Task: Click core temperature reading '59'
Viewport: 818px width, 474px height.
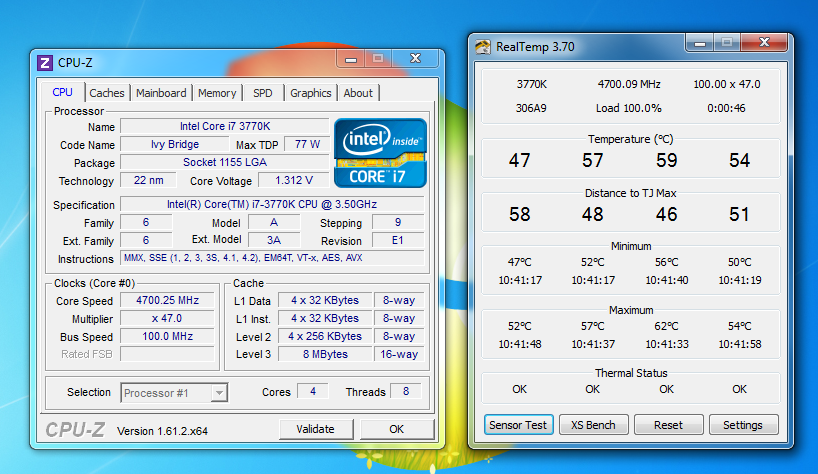Action: (x=667, y=160)
